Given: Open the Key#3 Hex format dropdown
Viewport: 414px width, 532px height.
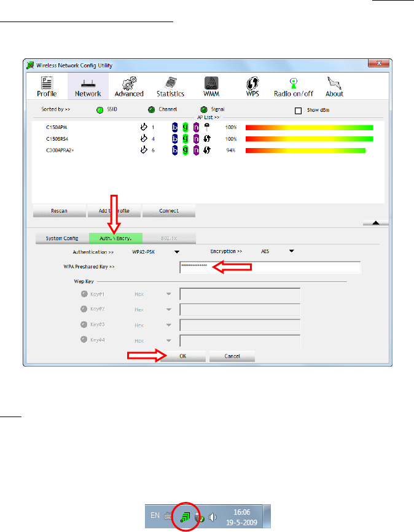Looking at the screenshot, I should click(169, 325).
